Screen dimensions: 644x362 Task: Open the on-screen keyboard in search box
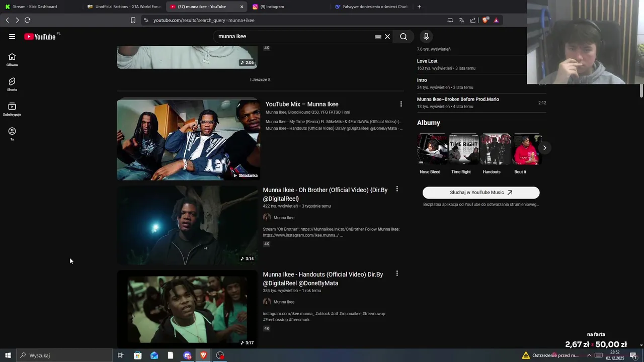pyautogui.click(x=378, y=36)
